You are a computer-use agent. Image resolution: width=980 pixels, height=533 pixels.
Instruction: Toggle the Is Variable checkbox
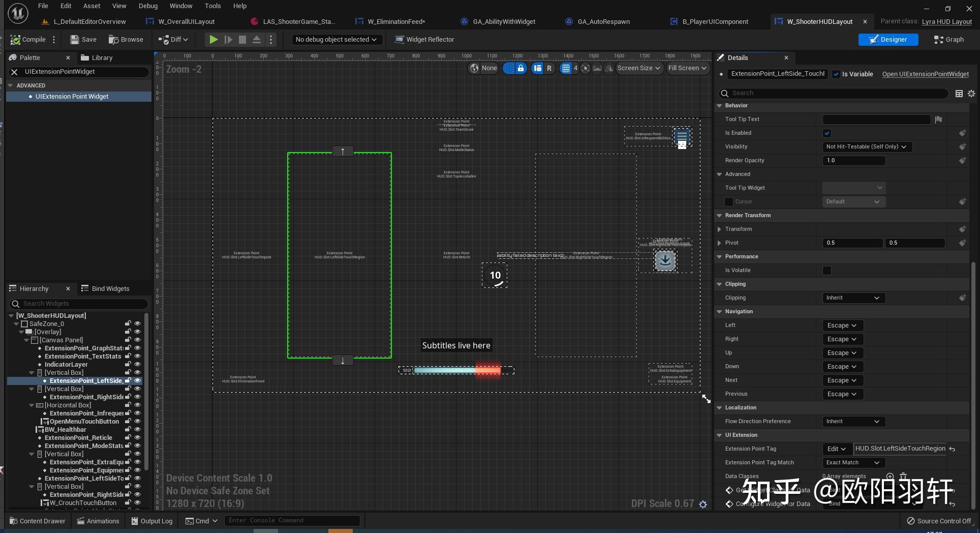836,74
